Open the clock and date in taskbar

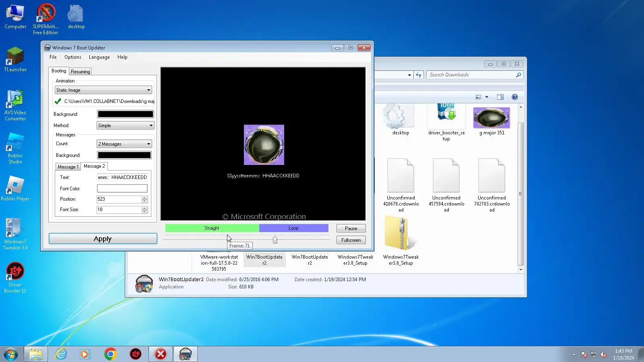[x=623, y=354]
